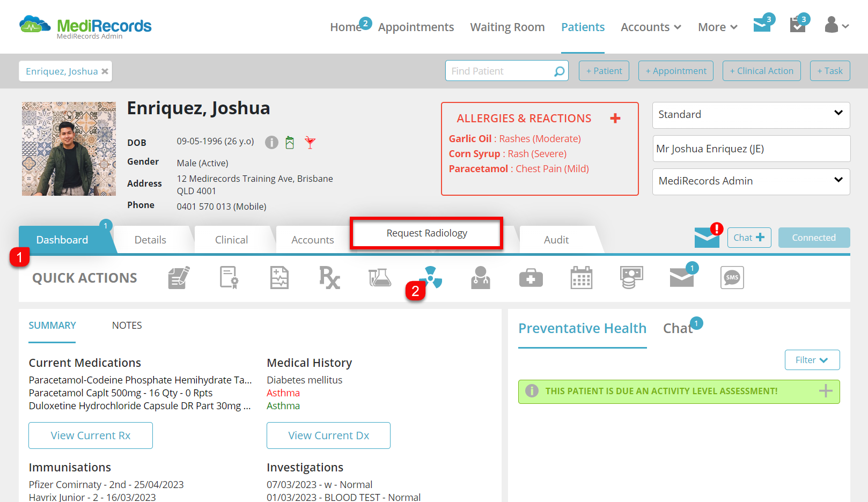Open the document settings quick action icon

(229, 277)
